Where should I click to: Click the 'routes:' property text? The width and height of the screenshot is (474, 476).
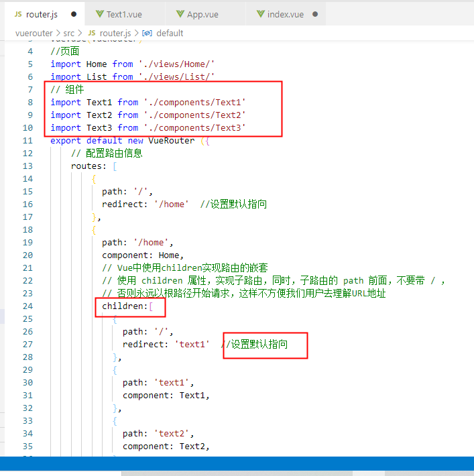(x=88, y=166)
